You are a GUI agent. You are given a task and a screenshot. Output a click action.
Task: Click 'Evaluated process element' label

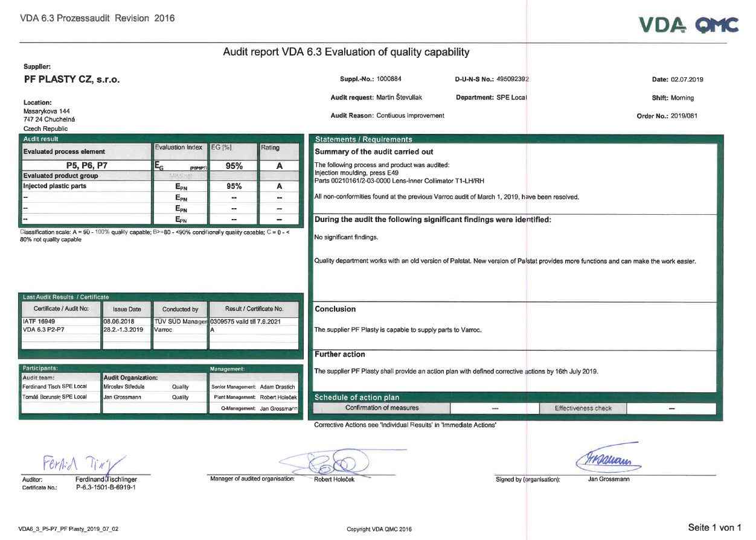[64, 151]
